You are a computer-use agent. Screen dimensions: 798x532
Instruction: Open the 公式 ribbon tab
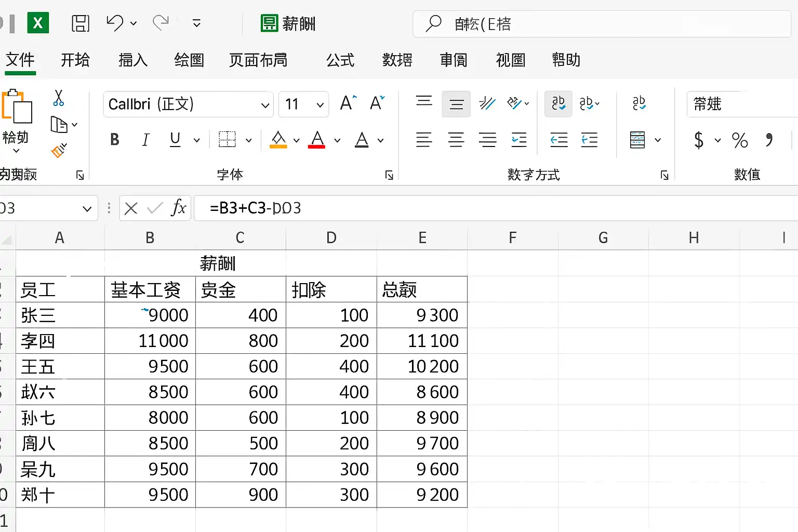tap(340, 60)
